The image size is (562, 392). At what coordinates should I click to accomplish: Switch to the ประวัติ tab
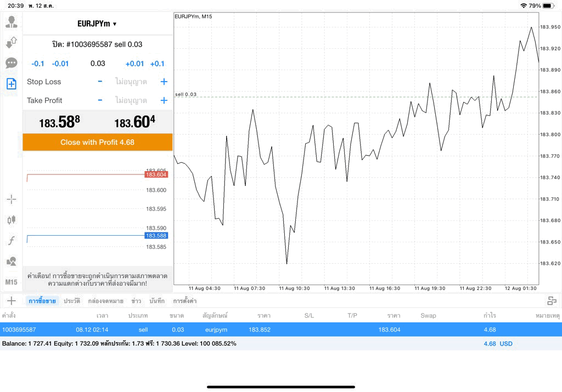coord(72,301)
